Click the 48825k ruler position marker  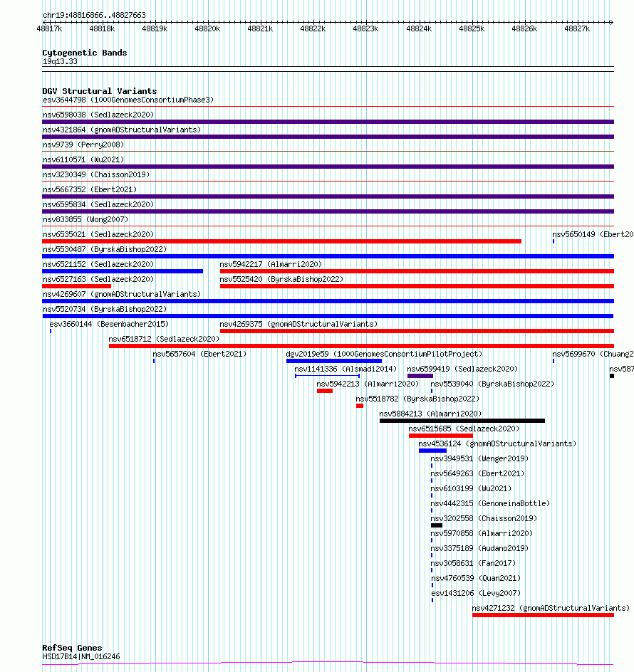[x=472, y=28]
